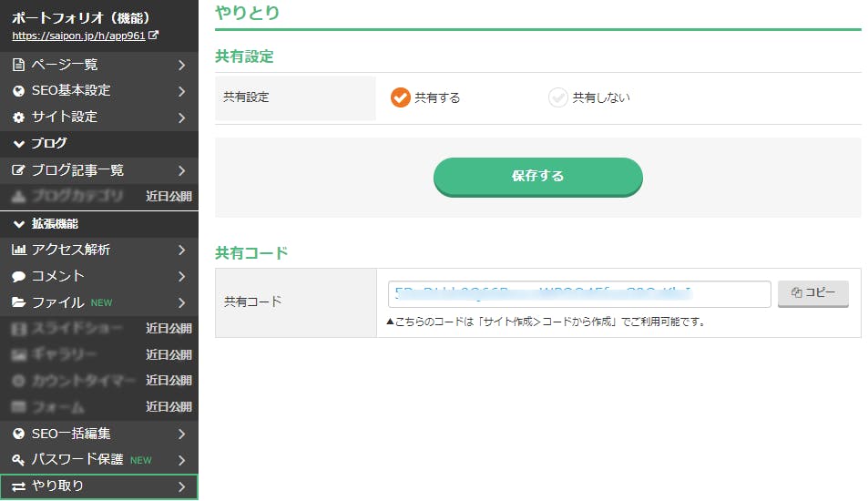The image size is (868, 501).
Task: Click the external link icon beside URL
Action: coord(153,36)
